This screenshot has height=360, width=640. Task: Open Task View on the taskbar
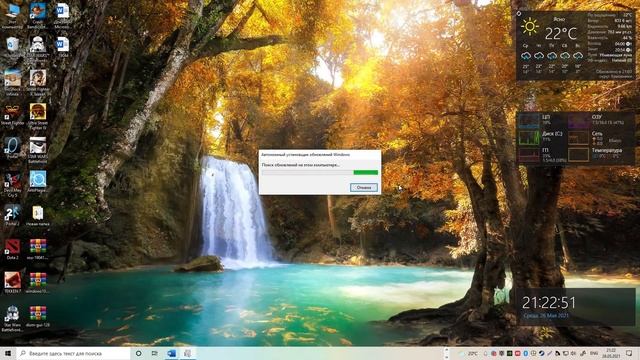pyautogui.click(x=155, y=353)
